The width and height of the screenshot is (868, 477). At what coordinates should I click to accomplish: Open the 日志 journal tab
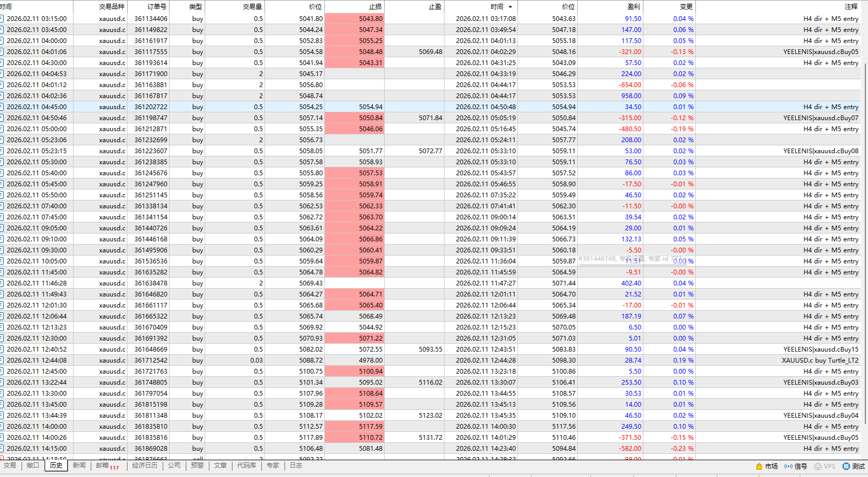[x=296, y=465]
